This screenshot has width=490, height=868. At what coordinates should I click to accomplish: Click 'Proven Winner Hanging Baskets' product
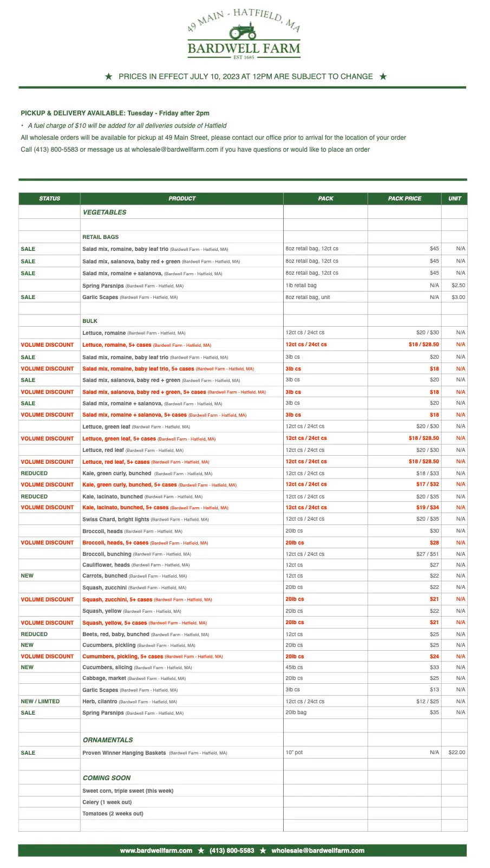click(155, 753)
